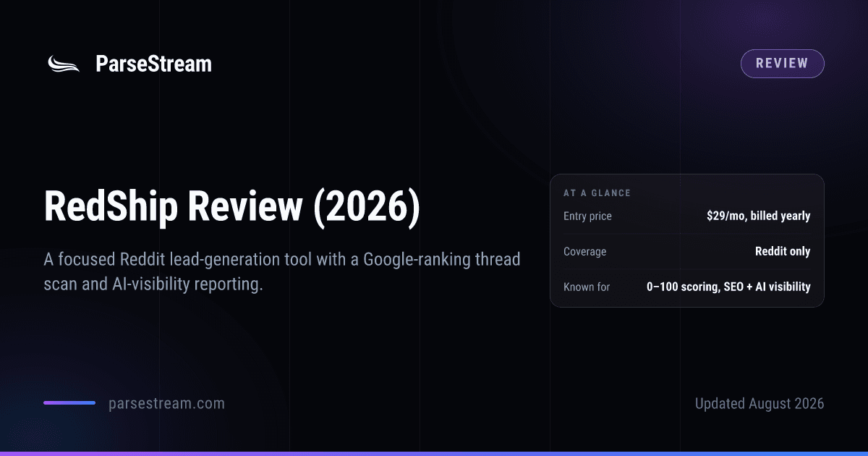Click "0–100 scoring, SEO + AI visibility" value
The image size is (868, 456).
[728, 287]
